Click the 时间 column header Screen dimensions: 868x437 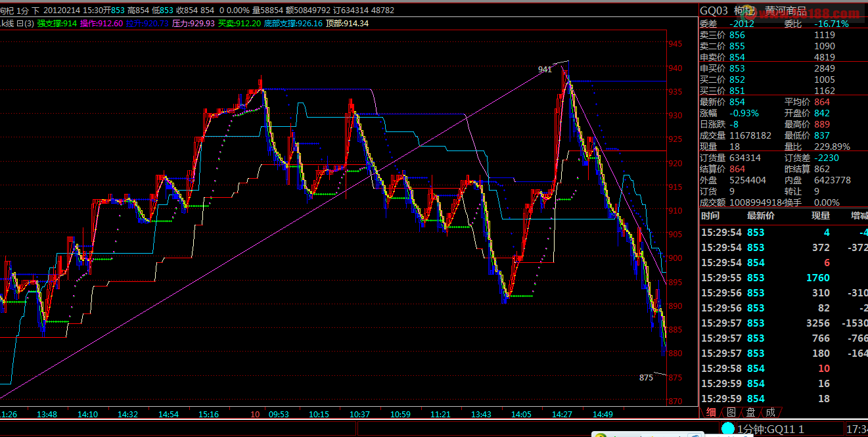coord(710,216)
